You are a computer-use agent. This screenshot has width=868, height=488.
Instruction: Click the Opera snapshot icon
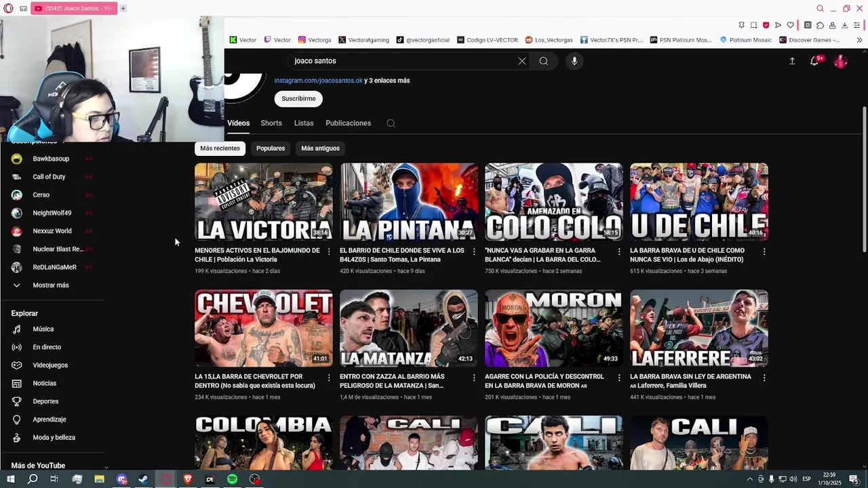tap(753, 25)
